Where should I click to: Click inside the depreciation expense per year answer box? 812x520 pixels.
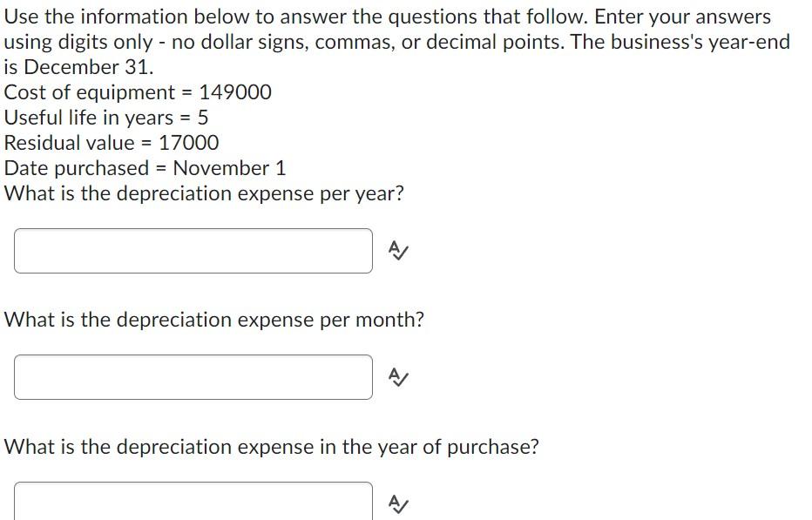pos(193,251)
